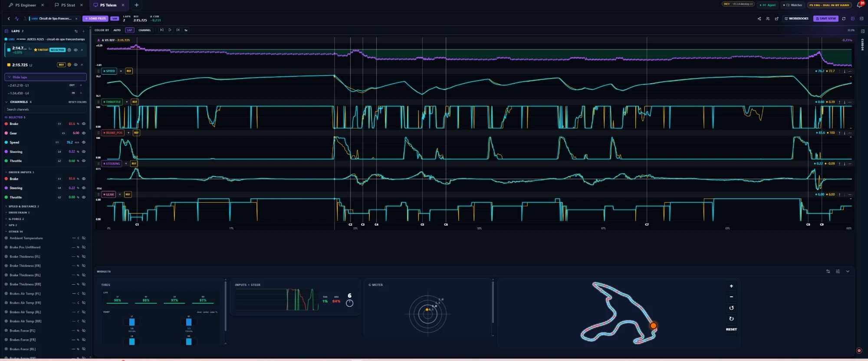This screenshot has height=361, width=868.
Task: Toggle visibility of the 2:14.7 fastest lap
Action: (76, 50)
